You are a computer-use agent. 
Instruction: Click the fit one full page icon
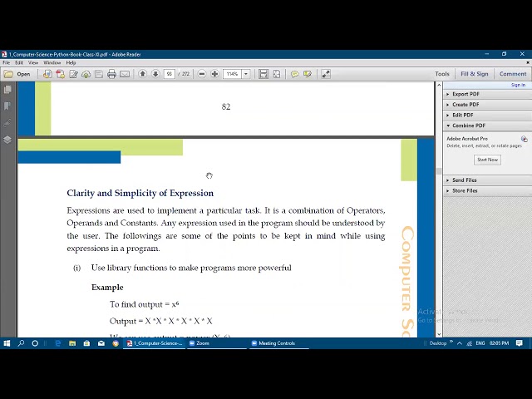(277, 74)
